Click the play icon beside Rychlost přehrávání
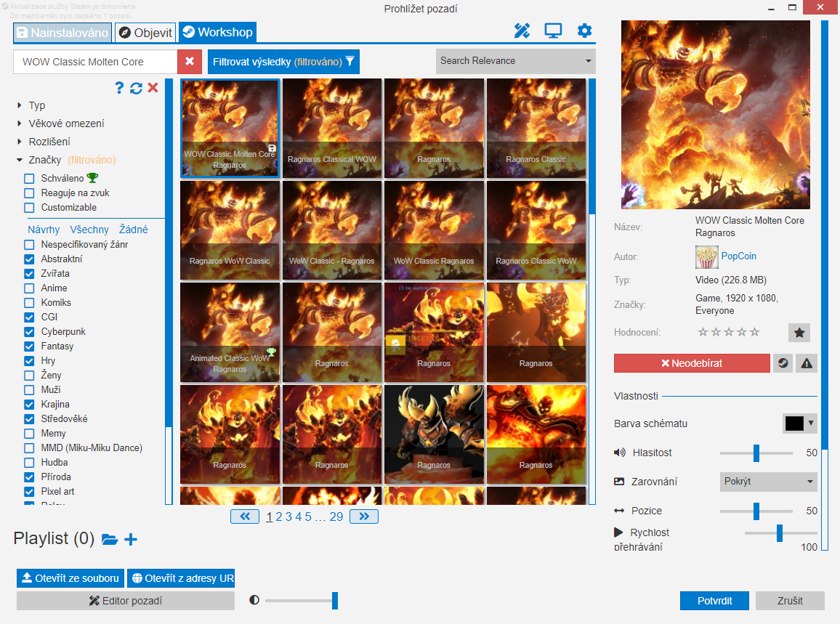The width and height of the screenshot is (840, 624). [619, 532]
